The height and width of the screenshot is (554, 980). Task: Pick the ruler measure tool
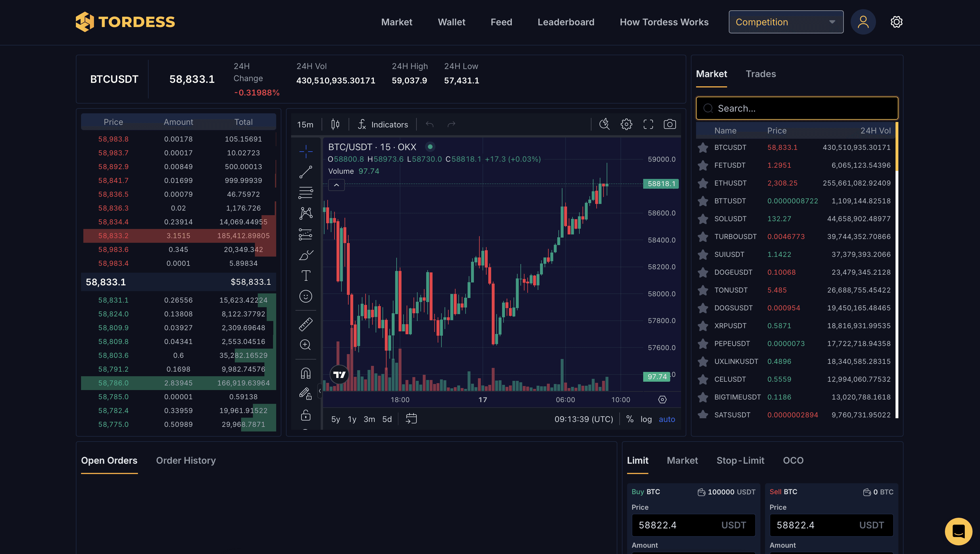(x=305, y=324)
